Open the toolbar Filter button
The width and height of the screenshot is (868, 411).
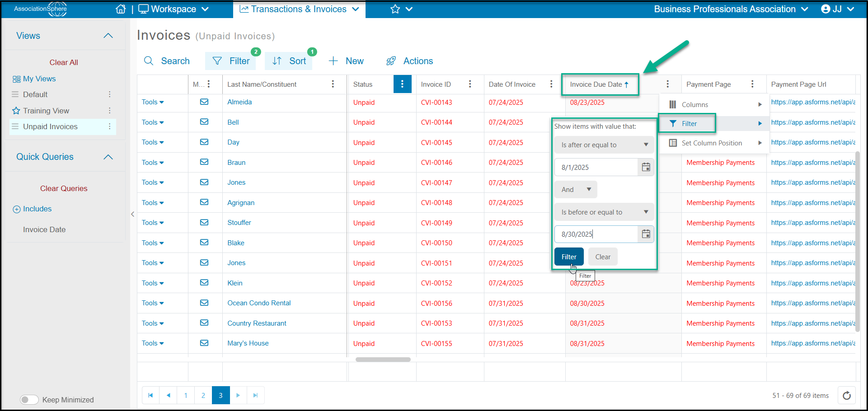(x=231, y=61)
